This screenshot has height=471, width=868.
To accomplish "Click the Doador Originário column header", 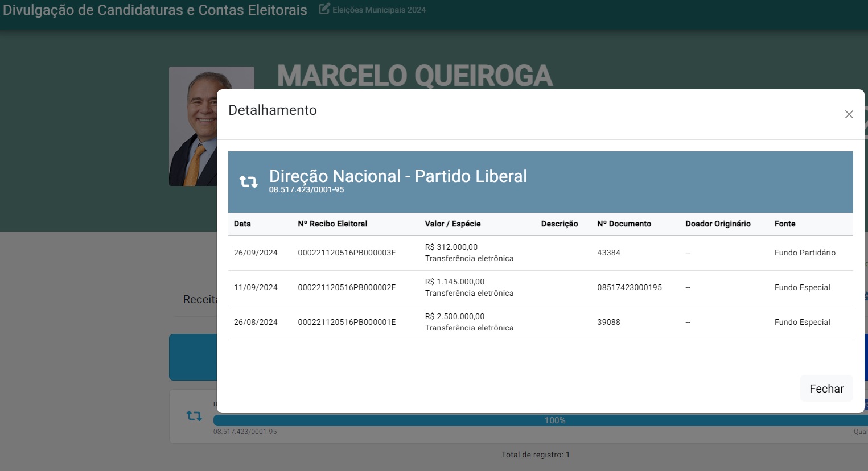I will [718, 224].
